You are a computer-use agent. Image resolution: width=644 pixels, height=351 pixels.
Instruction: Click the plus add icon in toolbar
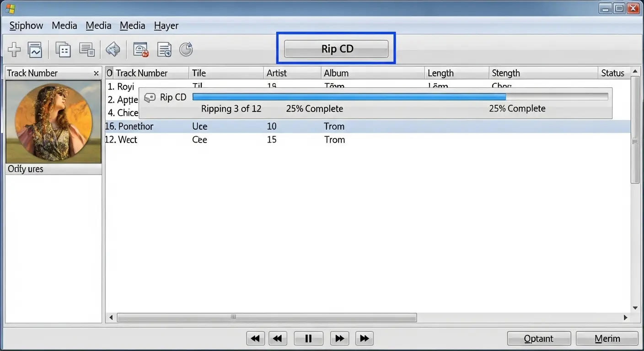(15, 49)
